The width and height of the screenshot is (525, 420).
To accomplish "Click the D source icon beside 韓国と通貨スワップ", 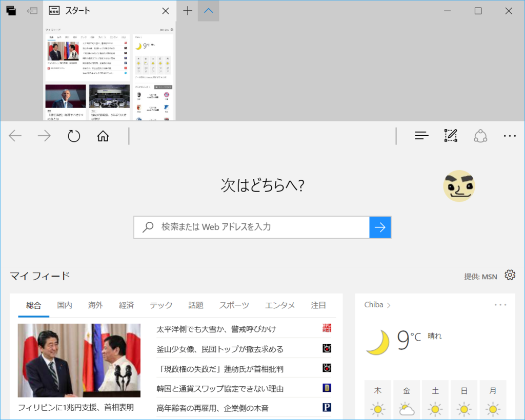I will (x=327, y=388).
